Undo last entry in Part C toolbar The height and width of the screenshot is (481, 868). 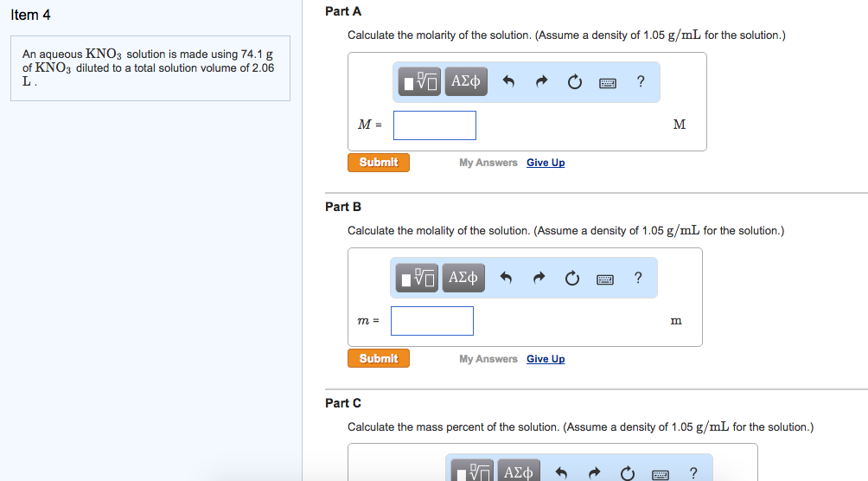coord(561,472)
